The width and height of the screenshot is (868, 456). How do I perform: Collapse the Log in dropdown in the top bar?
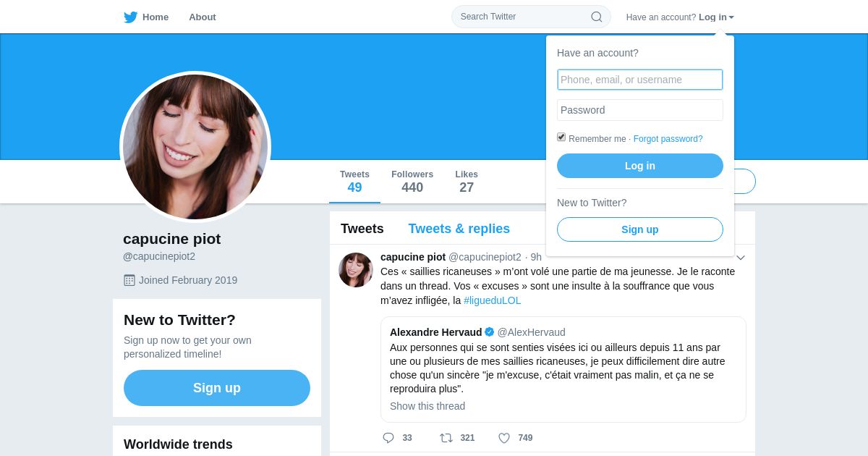pos(716,17)
